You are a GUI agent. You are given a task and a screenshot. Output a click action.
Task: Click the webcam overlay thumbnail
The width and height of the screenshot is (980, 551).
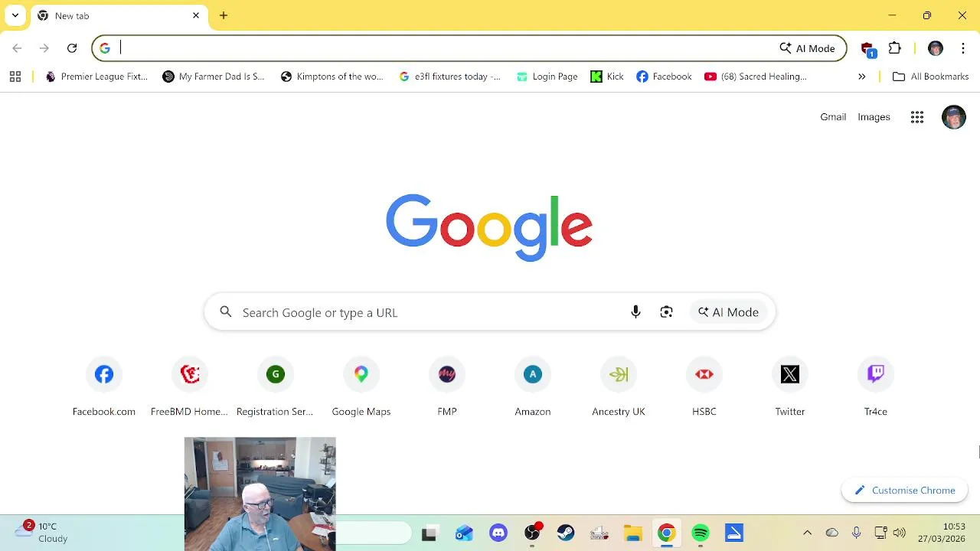click(x=260, y=494)
